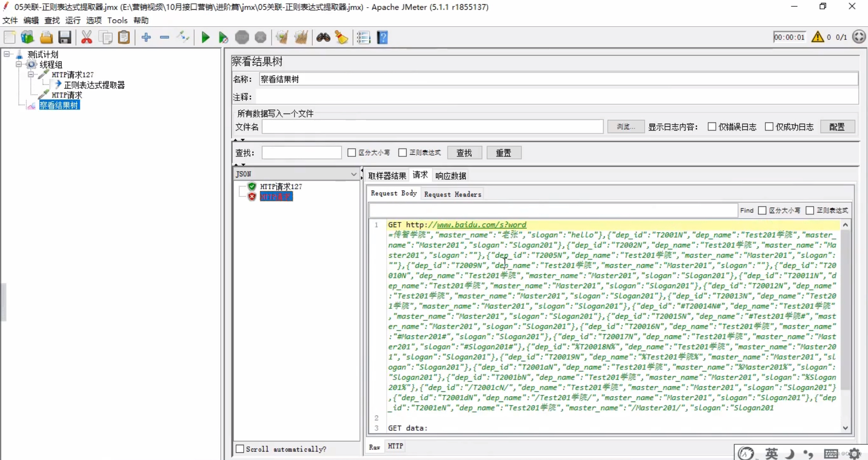The width and height of the screenshot is (868, 460).
Task: Click the 查找 text input field
Action: (301, 153)
